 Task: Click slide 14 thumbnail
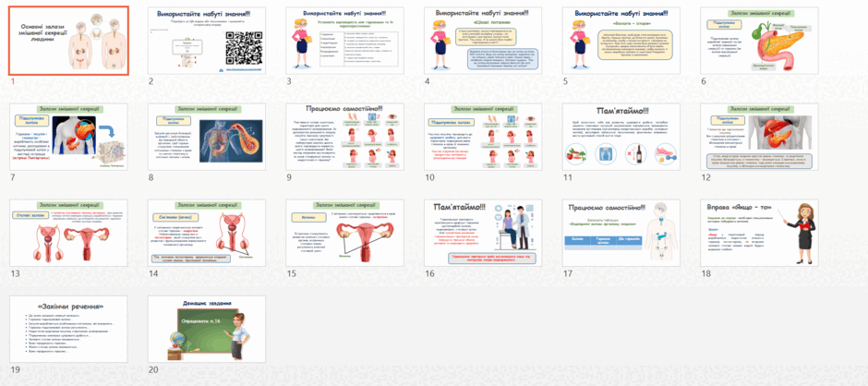[x=207, y=233]
